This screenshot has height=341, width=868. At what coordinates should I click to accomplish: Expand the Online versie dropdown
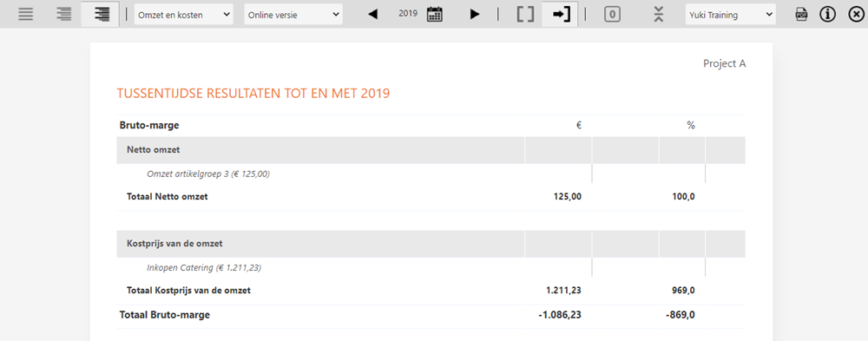point(293,15)
